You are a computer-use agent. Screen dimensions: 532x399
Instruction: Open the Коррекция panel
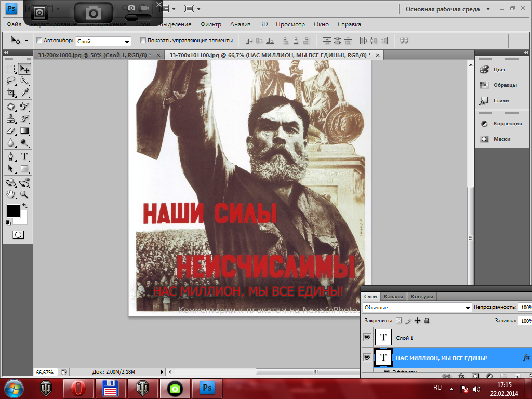502,123
